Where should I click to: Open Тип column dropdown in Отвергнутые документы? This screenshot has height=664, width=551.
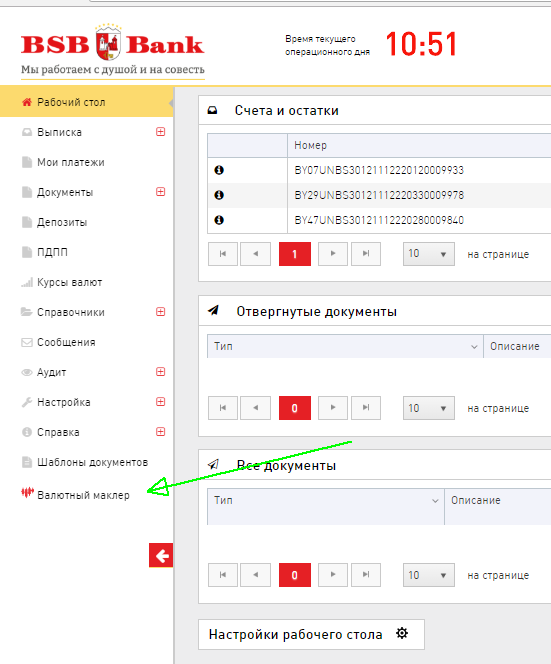(x=474, y=347)
